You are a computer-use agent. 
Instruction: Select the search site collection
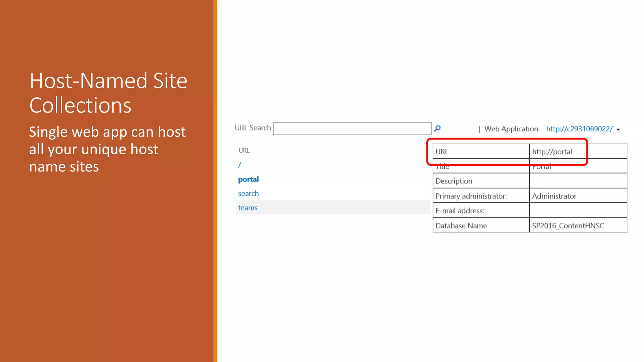pyautogui.click(x=248, y=194)
